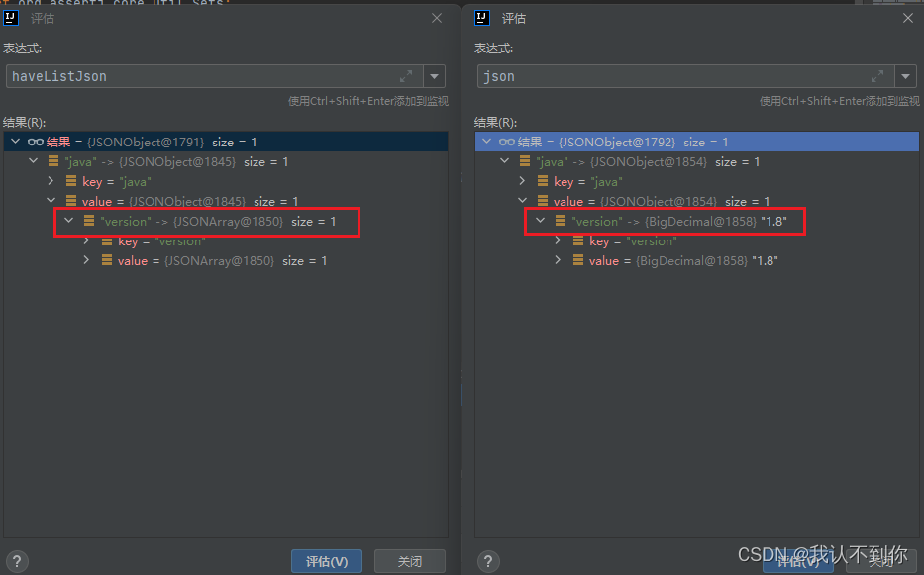Screen dimensions: 924x575
Task: Expand the haveListJson expression editor icon
Action: click(406, 76)
